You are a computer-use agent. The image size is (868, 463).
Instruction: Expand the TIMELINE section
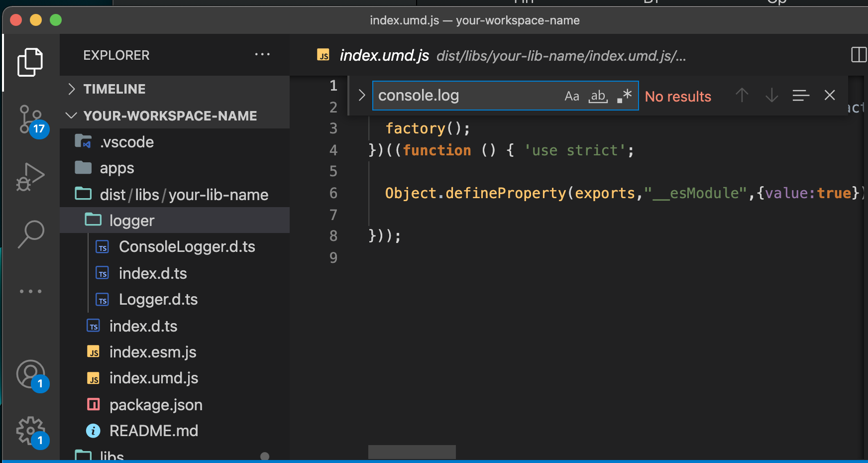click(175, 89)
